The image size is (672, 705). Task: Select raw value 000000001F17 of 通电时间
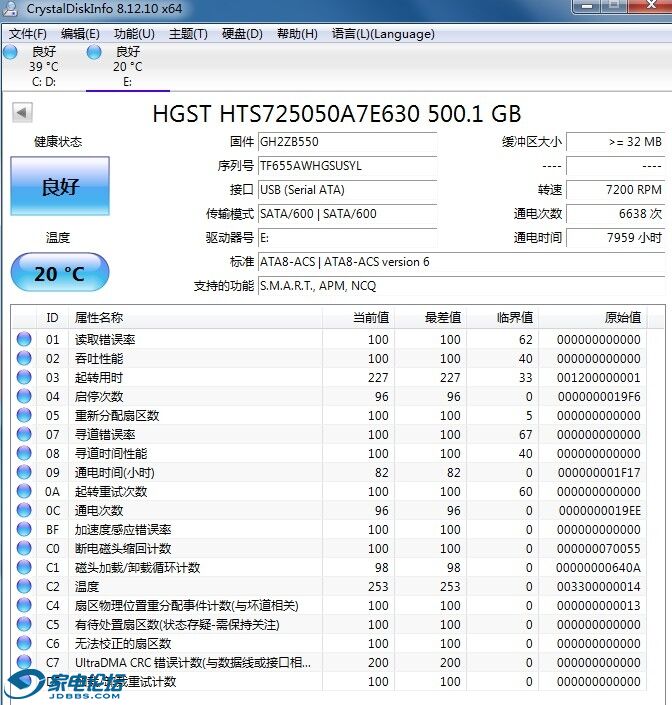click(599, 473)
